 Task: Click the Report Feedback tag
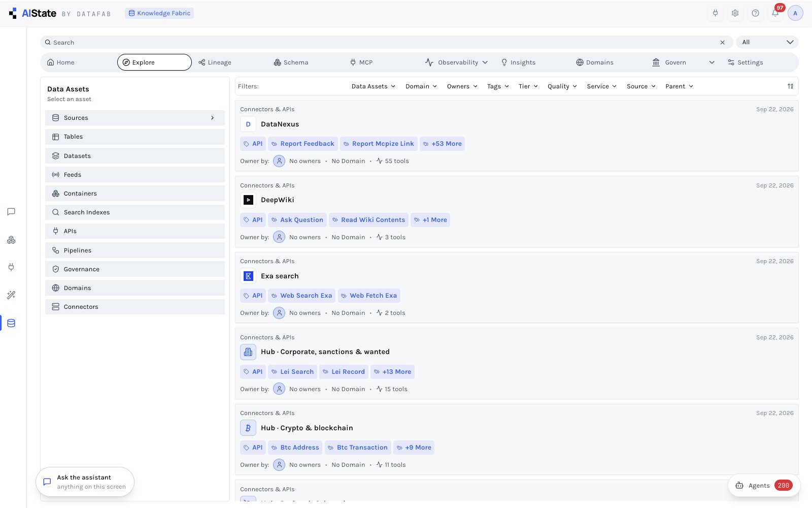coord(303,144)
